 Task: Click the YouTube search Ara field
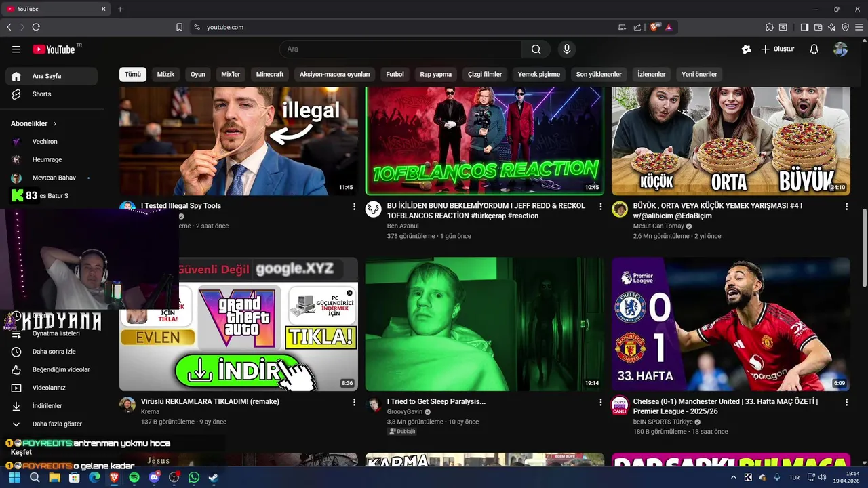(x=401, y=49)
